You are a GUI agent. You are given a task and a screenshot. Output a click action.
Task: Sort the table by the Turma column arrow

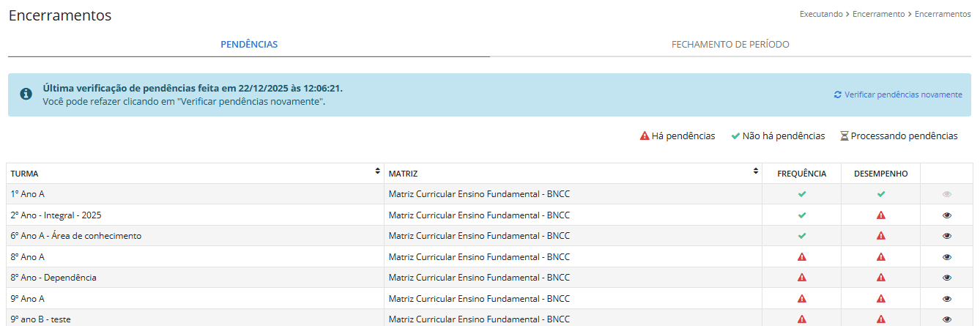(x=377, y=171)
